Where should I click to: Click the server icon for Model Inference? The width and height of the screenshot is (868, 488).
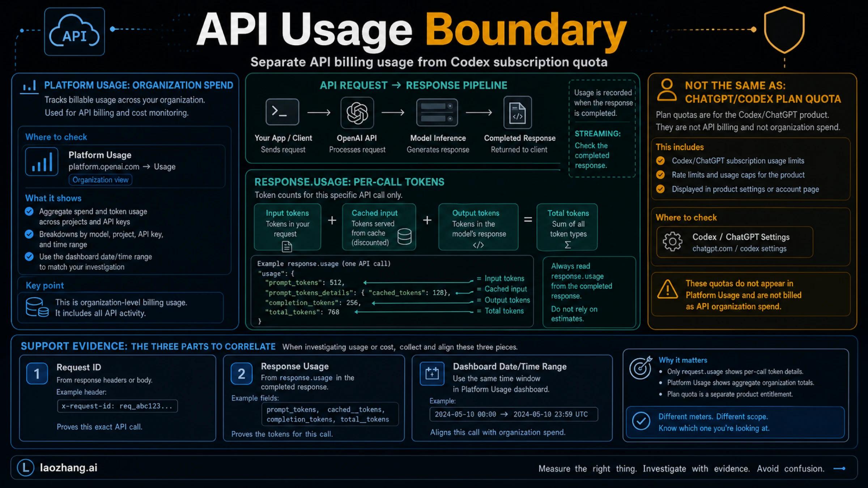click(437, 112)
